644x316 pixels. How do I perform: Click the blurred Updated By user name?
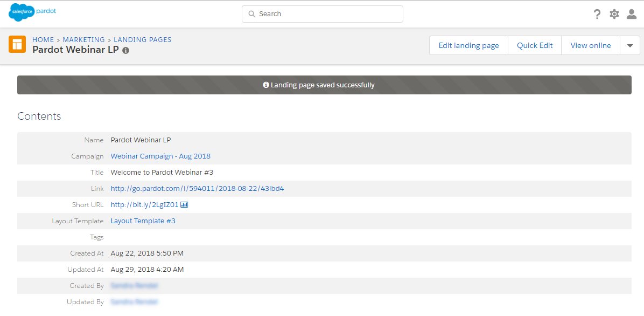click(134, 302)
